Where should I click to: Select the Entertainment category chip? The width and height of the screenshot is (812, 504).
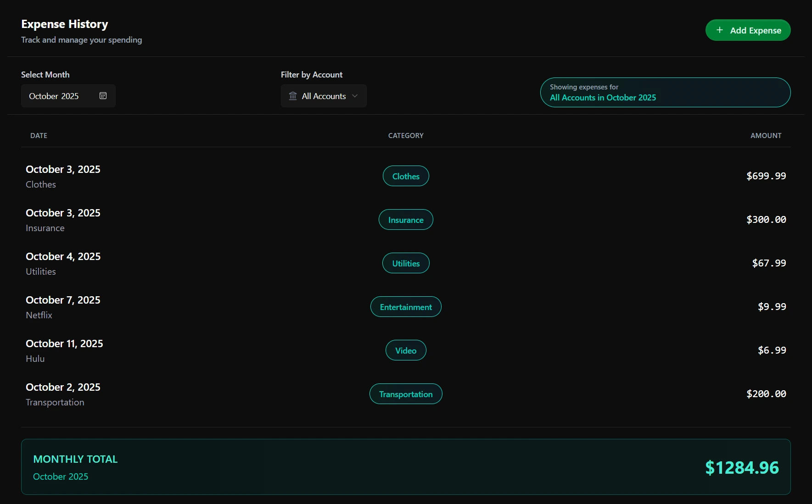point(405,306)
